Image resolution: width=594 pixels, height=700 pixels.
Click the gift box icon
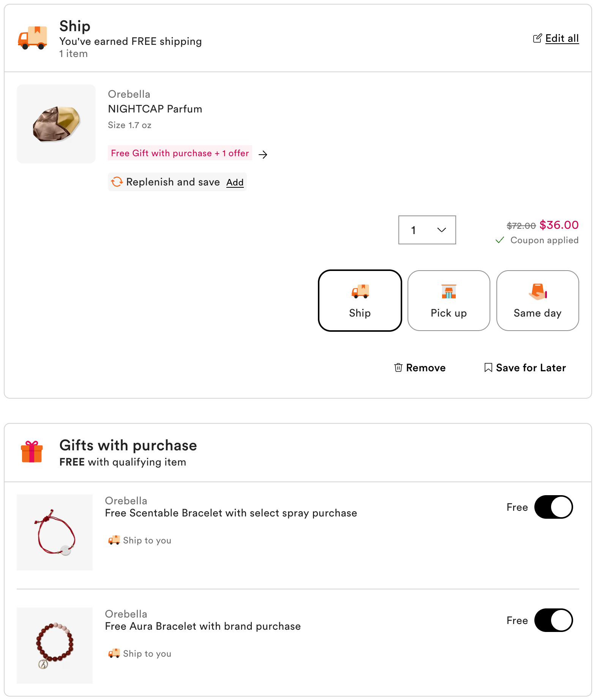(x=32, y=452)
